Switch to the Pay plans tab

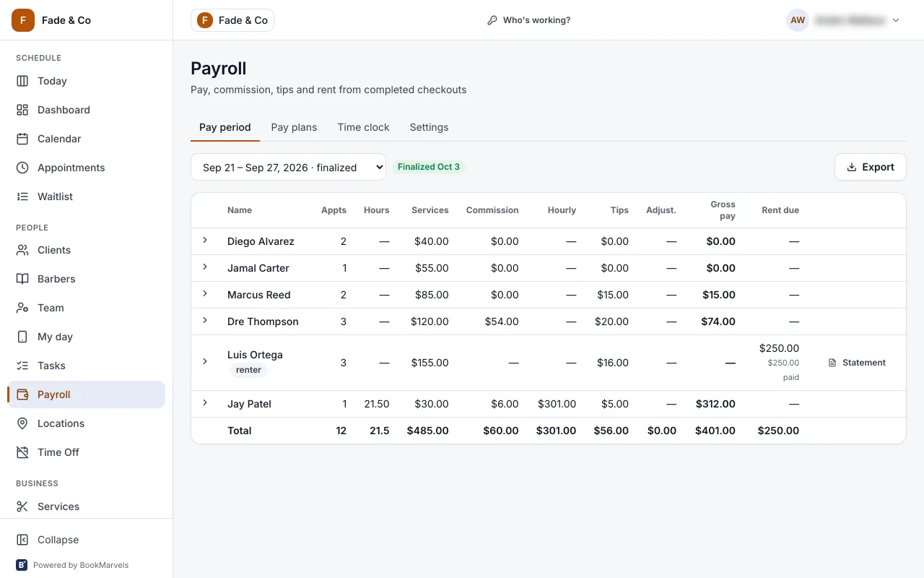point(294,127)
